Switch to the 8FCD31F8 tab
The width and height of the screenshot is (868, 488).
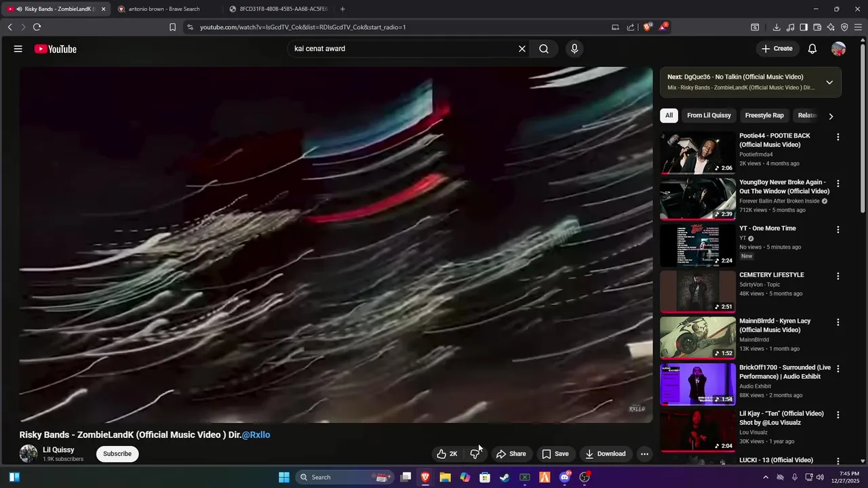pos(278,9)
